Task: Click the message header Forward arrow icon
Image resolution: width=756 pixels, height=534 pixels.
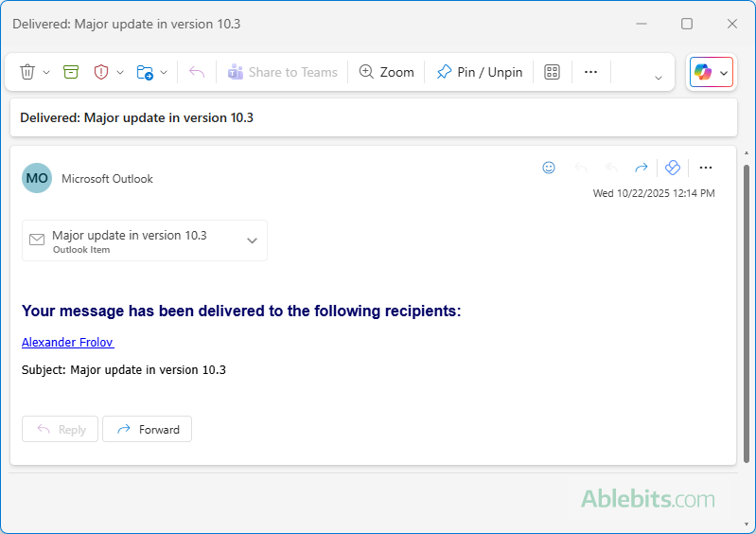Action: click(642, 168)
